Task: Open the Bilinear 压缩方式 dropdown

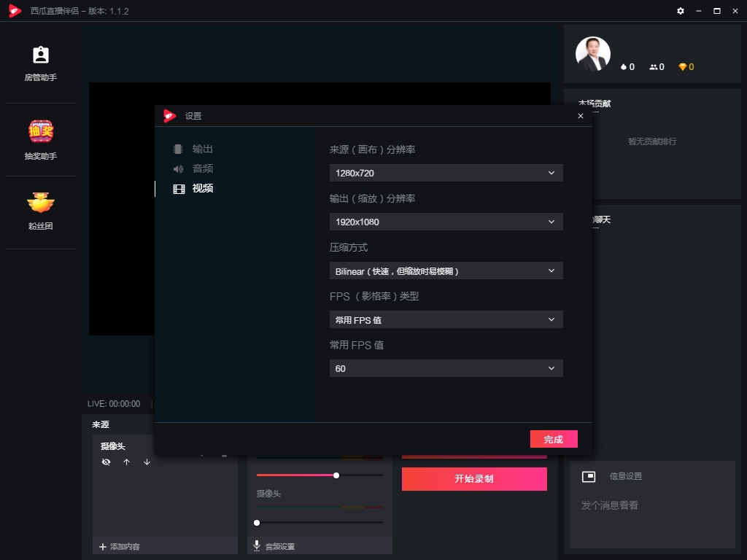Action: (446, 271)
